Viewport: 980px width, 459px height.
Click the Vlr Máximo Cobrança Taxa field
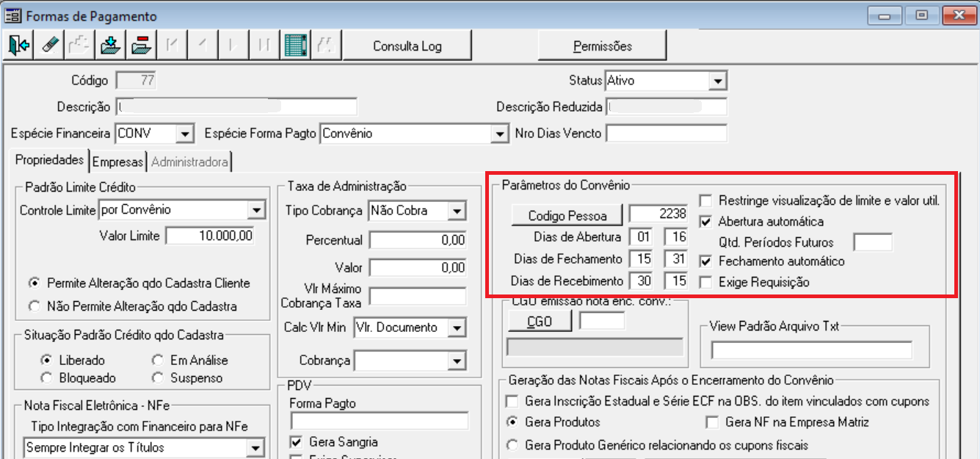click(418, 297)
